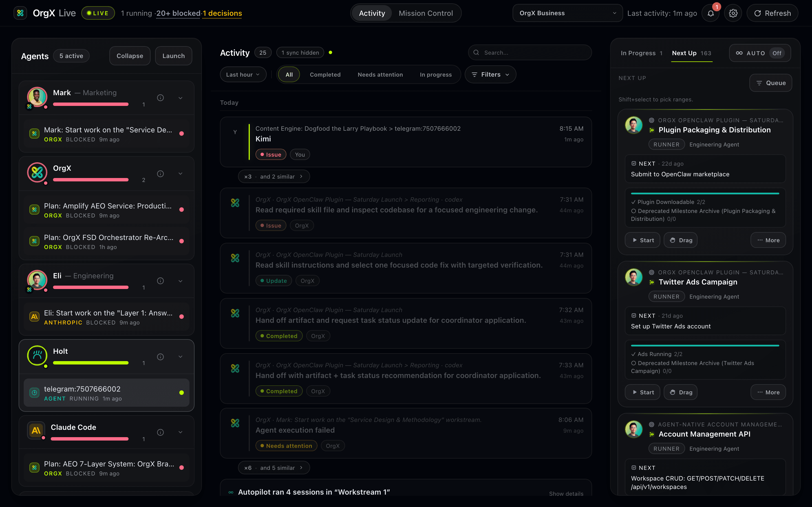Switch to the Mission Control tab
Image resolution: width=812 pixels, height=507 pixels.
click(426, 13)
